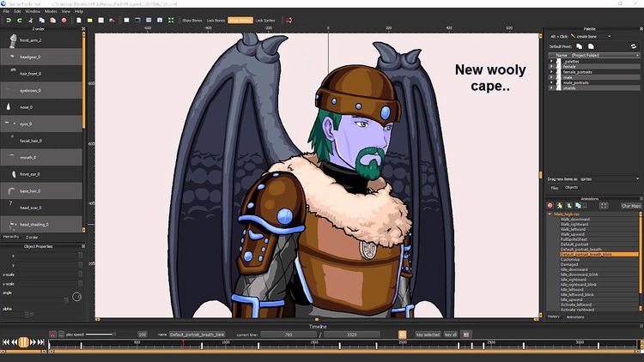Click the Animations panel expand-frame icon

point(604,206)
